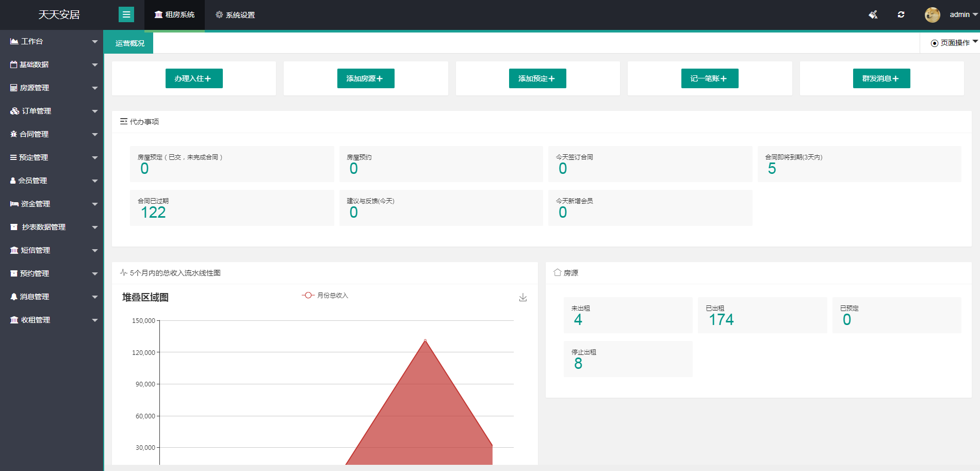Click the 添加房源+ button
The height and width of the screenshot is (471, 980).
click(x=366, y=78)
